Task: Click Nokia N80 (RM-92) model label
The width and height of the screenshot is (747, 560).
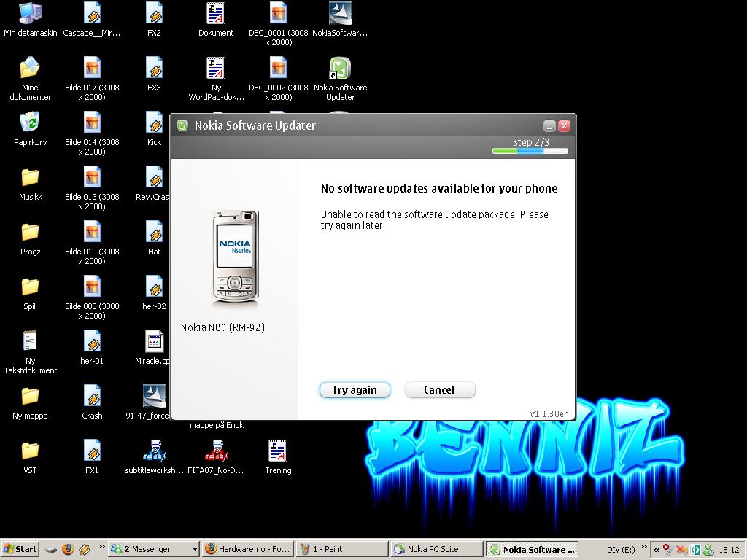Action: [x=222, y=327]
